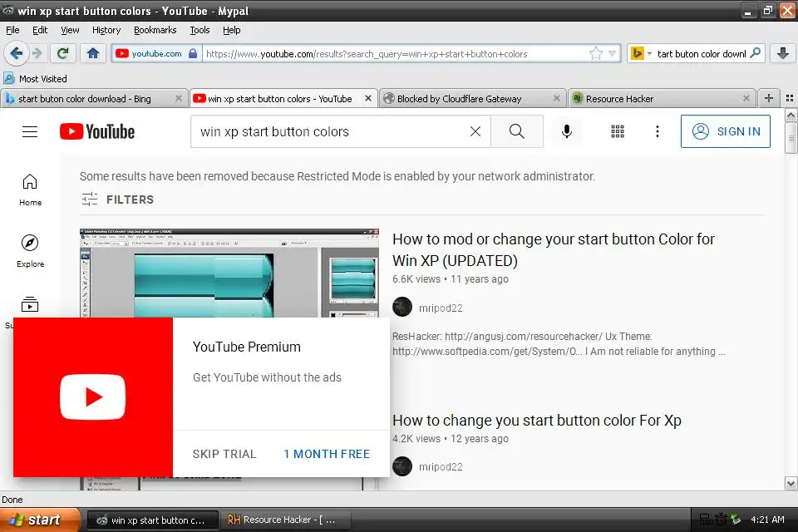Viewport: 798px width, 532px height.
Task: Close the Bing start buton color tab
Action: pyautogui.click(x=178, y=98)
